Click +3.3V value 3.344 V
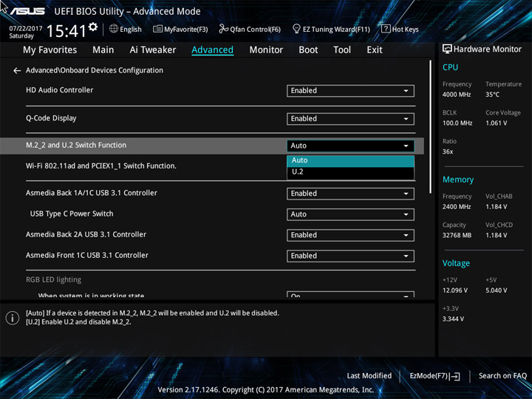The width and height of the screenshot is (532, 399). click(453, 319)
